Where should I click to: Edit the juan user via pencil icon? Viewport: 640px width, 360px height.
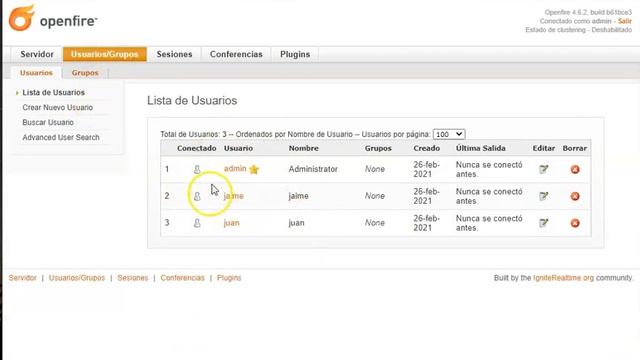543,223
